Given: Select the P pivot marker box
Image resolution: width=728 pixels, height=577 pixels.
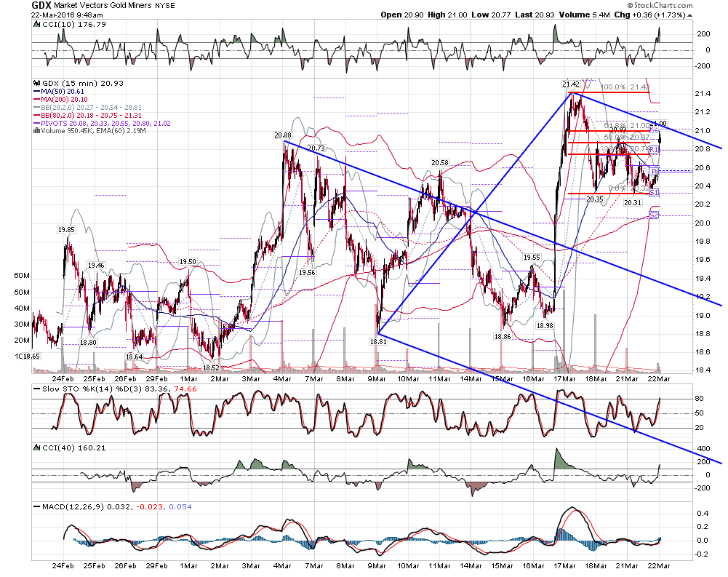Looking at the screenshot, I should tap(654, 172).
